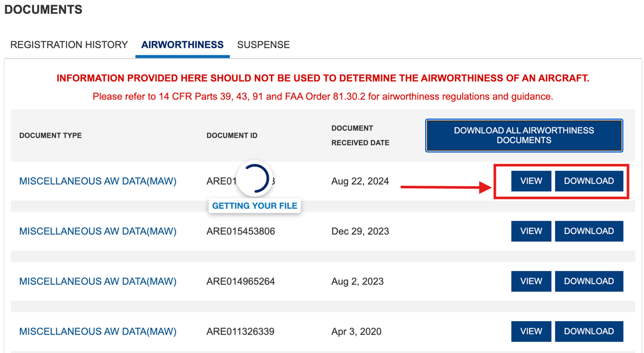Open the Dec 29, 2023 Miscellaneous AW Data link
644x353 pixels.
click(97, 231)
